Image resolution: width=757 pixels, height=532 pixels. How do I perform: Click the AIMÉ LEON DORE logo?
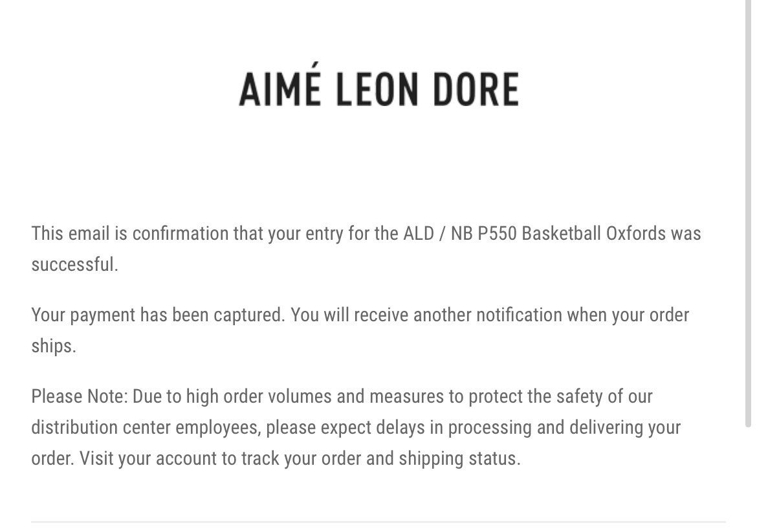pyautogui.click(x=378, y=89)
